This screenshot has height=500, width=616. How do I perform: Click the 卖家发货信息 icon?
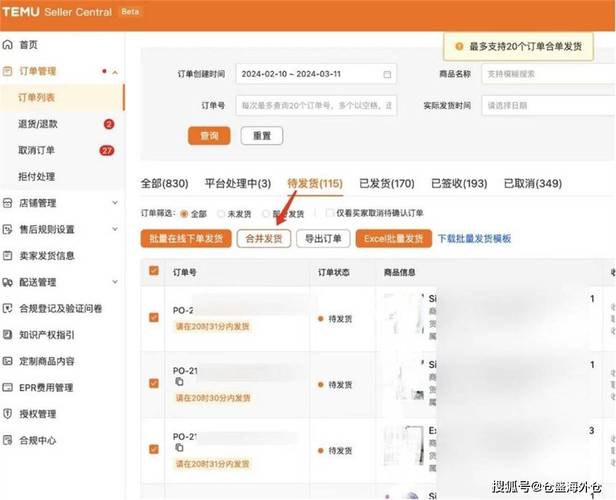coord(7,256)
